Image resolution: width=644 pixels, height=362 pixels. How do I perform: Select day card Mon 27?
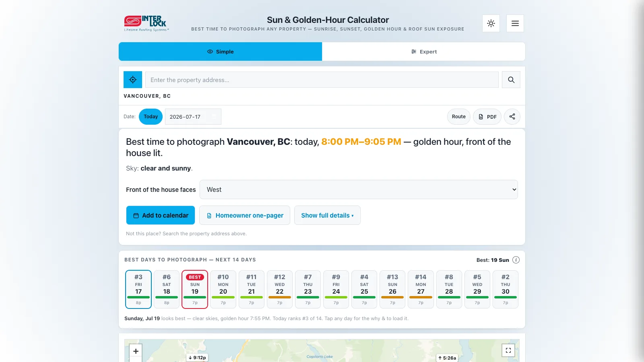(x=421, y=289)
